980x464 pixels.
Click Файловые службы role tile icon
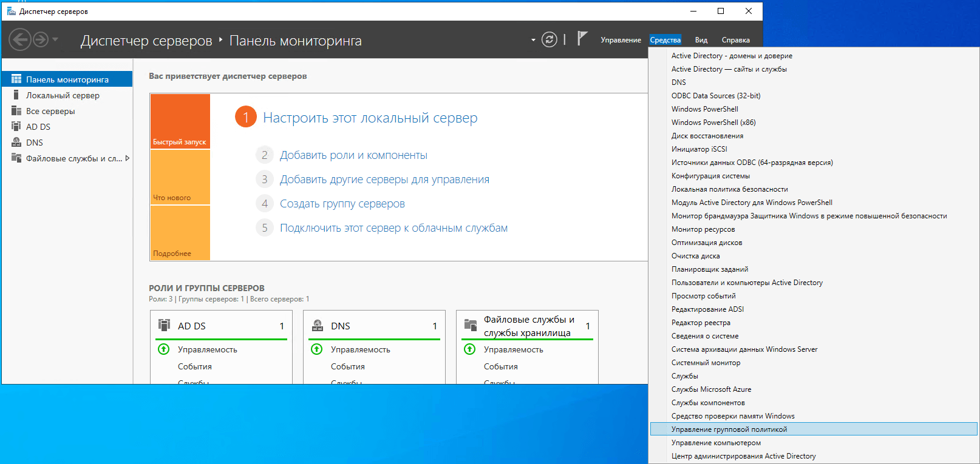click(471, 325)
